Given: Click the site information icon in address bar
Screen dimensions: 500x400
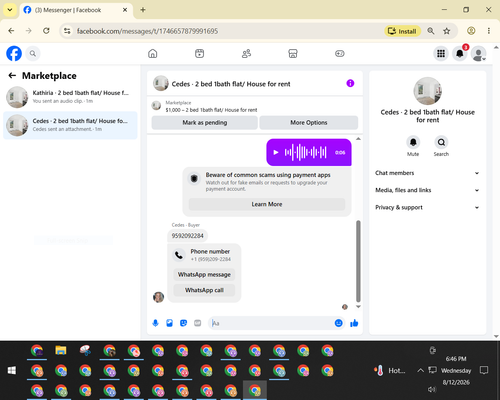Looking at the screenshot, I should (x=67, y=31).
